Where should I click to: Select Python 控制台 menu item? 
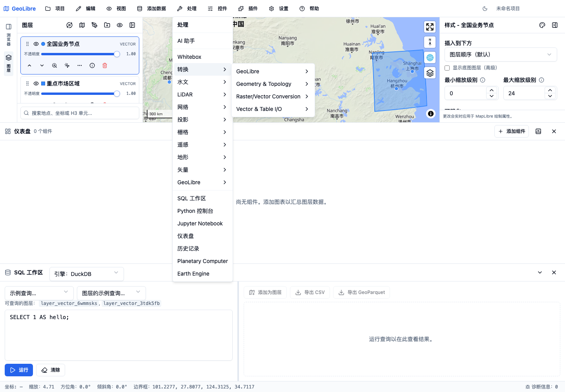pyautogui.click(x=202, y=211)
